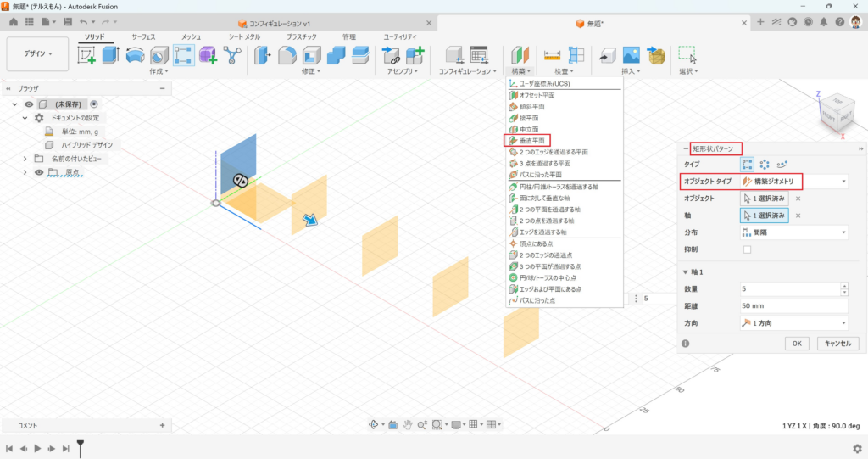Click the Create Sketch icon in toolbar

point(86,55)
